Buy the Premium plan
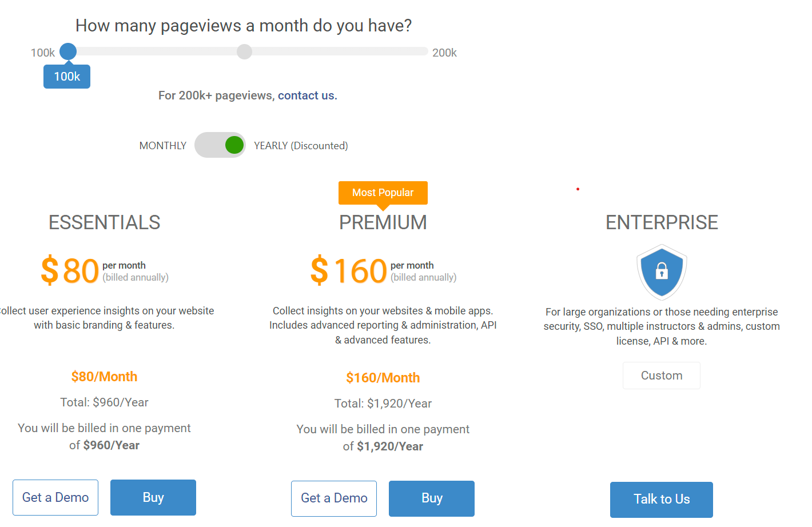The width and height of the screenshot is (812, 527). coord(432,498)
